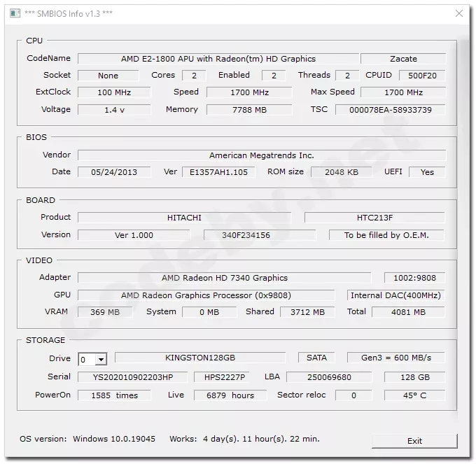476x464 pixels.
Task: Click the Speed value next to ExtClock
Action: [249, 92]
